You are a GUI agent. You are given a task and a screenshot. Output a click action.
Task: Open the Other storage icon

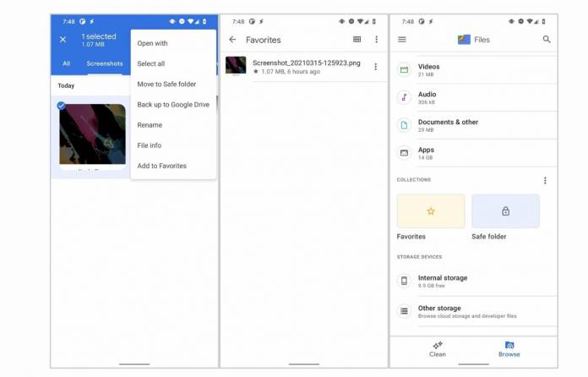[404, 311]
